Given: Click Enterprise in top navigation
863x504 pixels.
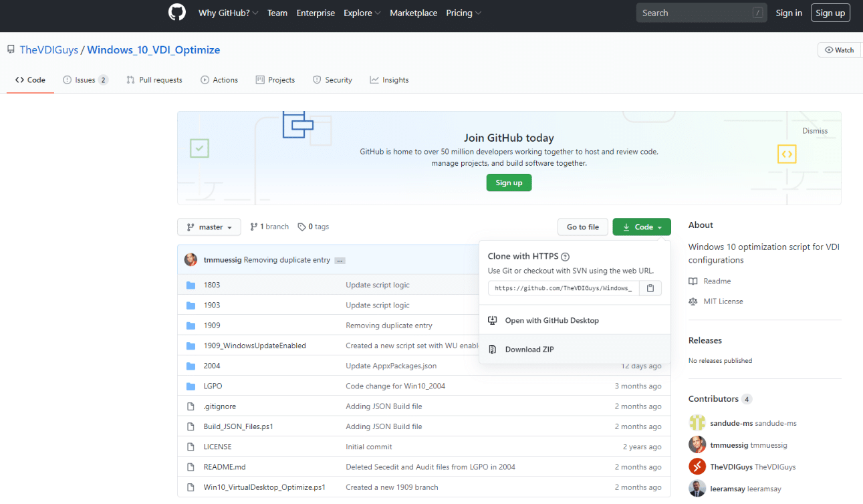Looking at the screenshot, I should coord(316,13).
